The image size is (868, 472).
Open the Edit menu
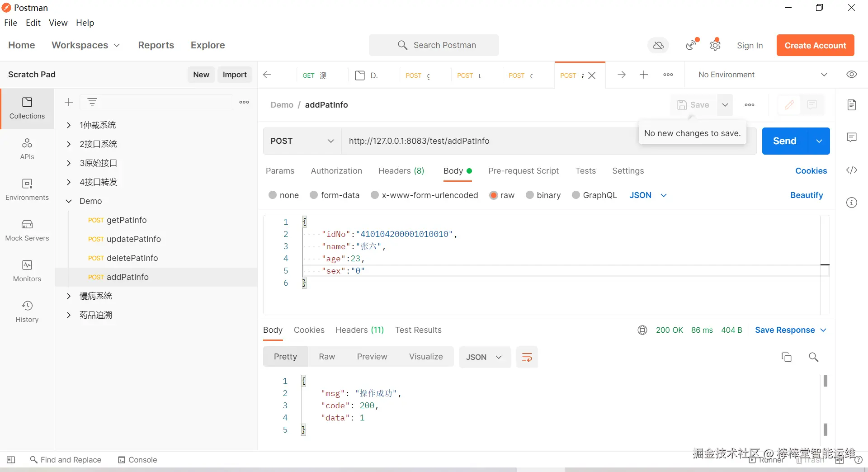[33, 23]
